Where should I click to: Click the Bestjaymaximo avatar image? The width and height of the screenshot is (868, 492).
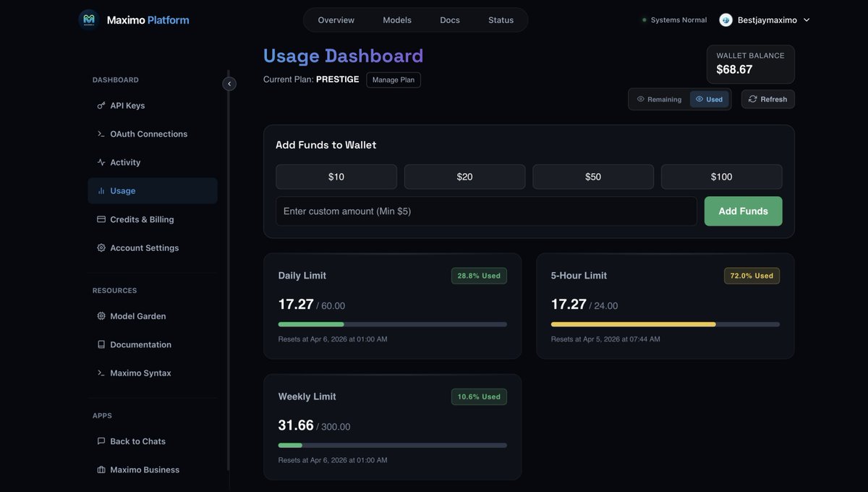(x=726, y=20)
